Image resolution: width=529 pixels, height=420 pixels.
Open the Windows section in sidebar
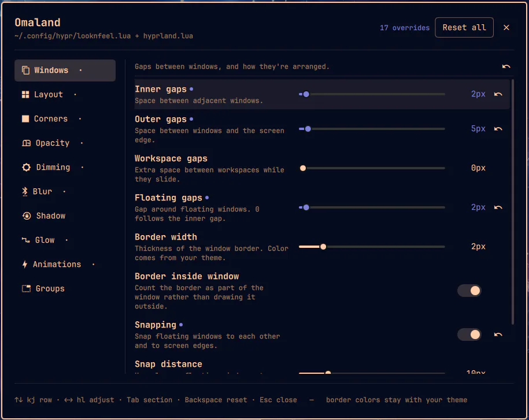pos(65,70)
